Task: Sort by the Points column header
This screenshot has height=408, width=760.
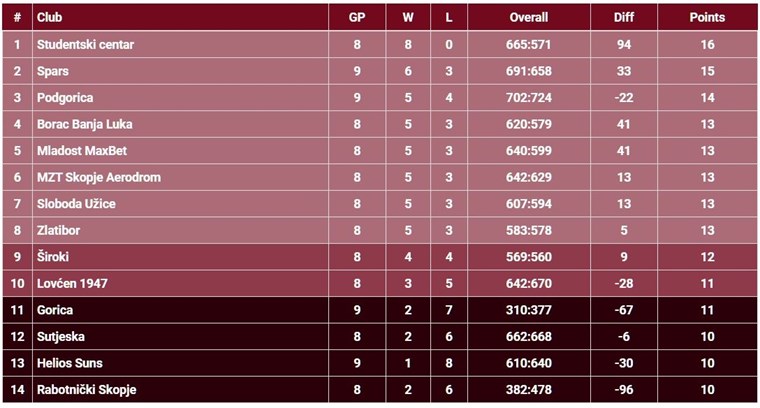Action: pyautogui.click(x=707, y=17)
